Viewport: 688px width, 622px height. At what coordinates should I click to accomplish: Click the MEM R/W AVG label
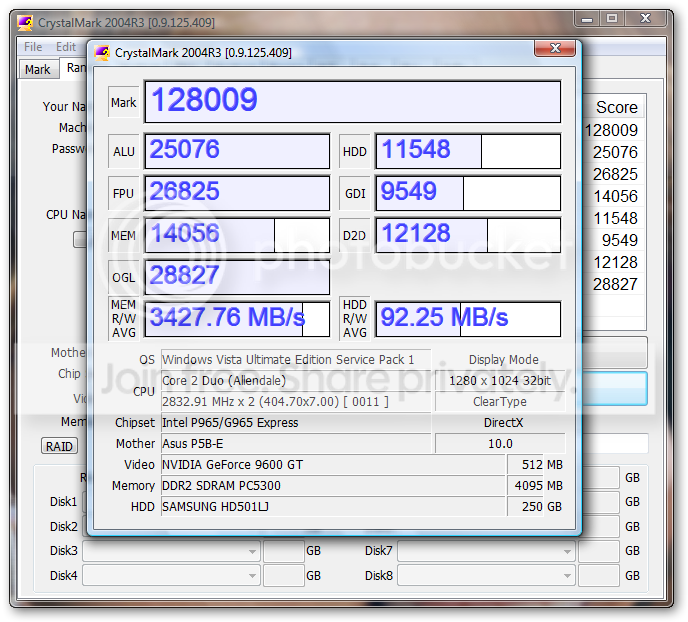(124, 319)
